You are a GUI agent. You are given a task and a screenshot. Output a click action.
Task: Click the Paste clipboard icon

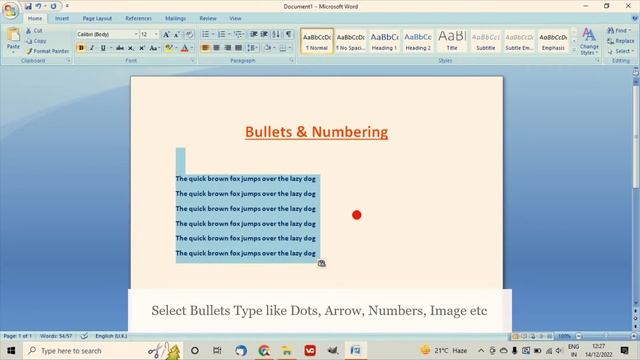[13, 35]
